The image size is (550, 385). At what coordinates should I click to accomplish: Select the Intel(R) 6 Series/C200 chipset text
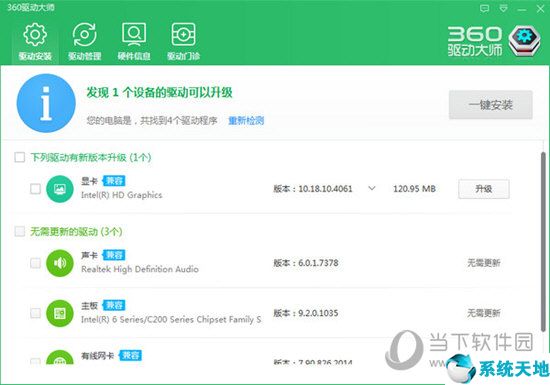click(x=171, y=319)
